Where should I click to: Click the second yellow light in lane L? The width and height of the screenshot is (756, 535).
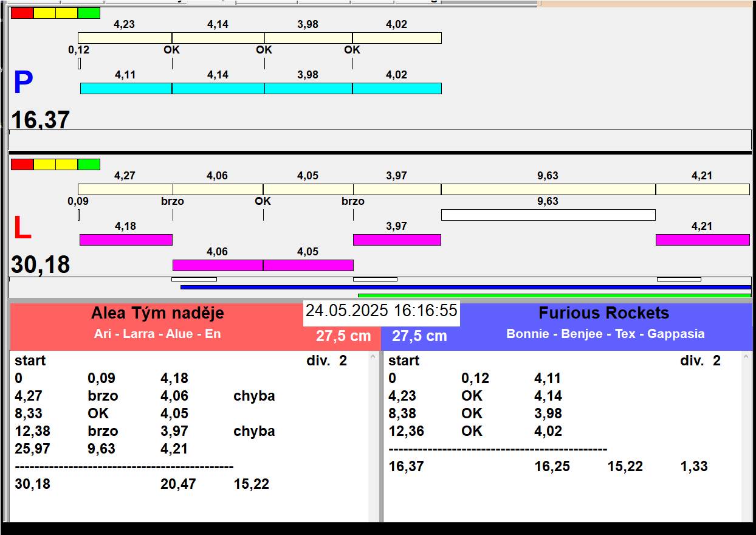pos(67,164)
